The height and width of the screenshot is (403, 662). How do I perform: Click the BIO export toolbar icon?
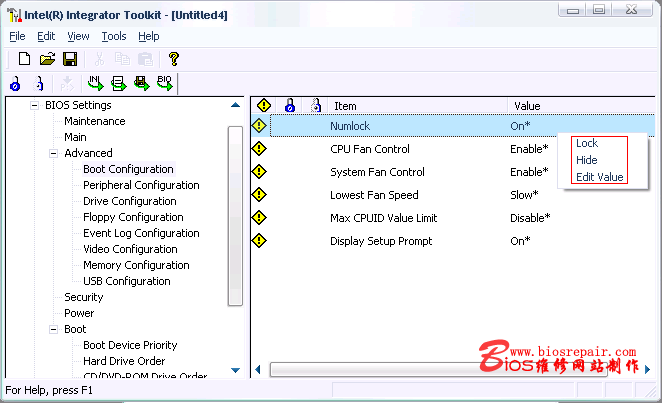[165, 83]
